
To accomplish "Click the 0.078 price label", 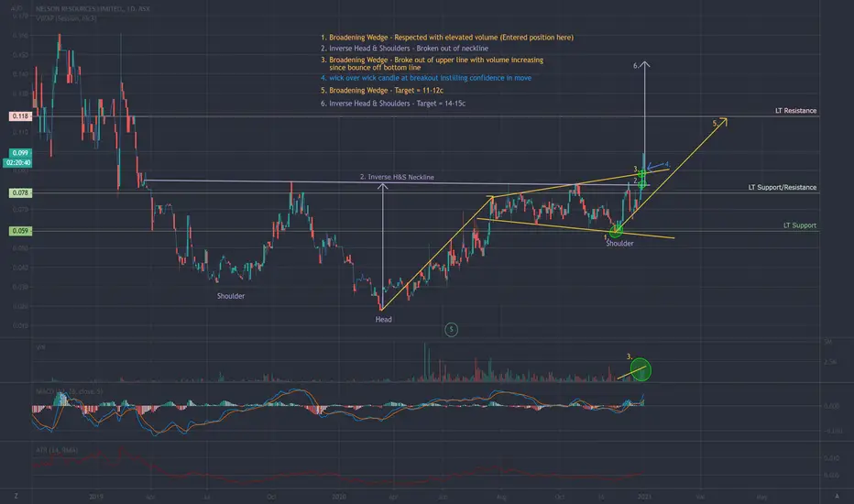I will (21, 192).
